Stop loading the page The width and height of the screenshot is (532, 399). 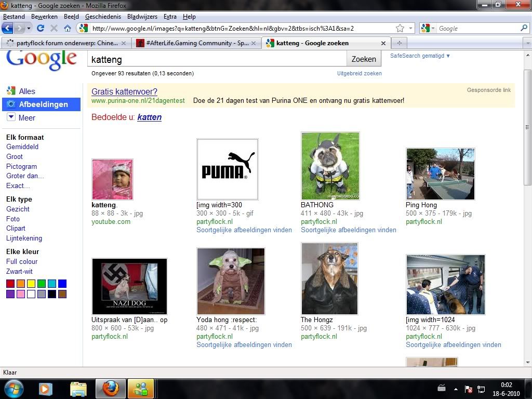click(x=54, y=28)
